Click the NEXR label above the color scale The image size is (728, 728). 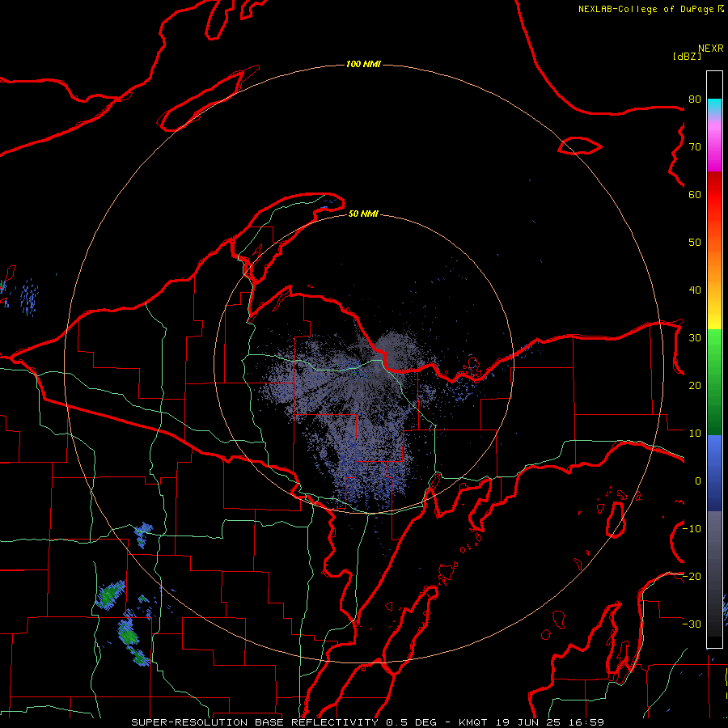click(x=711, y=49)
